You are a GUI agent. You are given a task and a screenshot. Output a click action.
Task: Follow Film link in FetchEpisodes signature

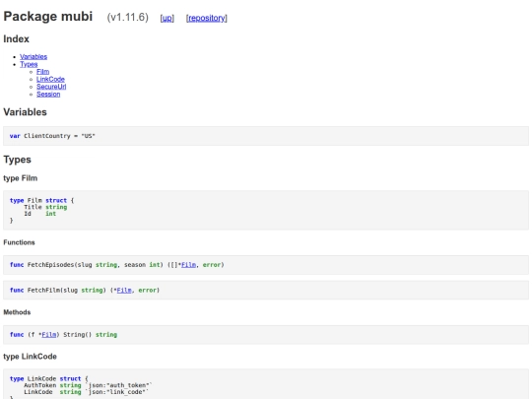pos(188,265)
